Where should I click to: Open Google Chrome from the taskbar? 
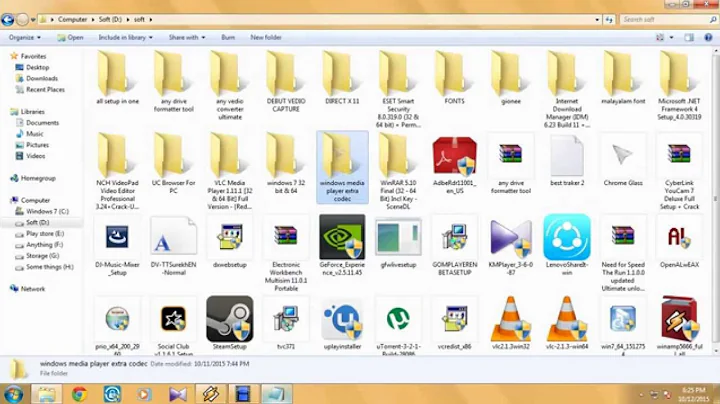click(x=79, y=394)
